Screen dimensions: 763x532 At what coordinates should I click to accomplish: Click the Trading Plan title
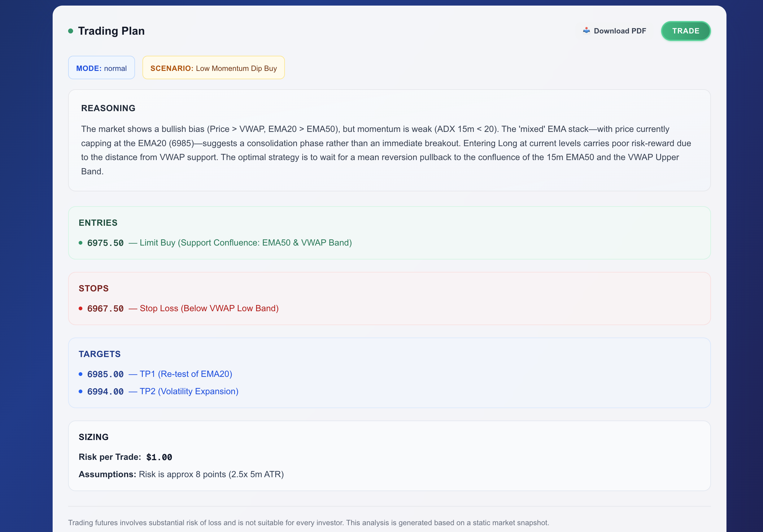click(111, 31)
